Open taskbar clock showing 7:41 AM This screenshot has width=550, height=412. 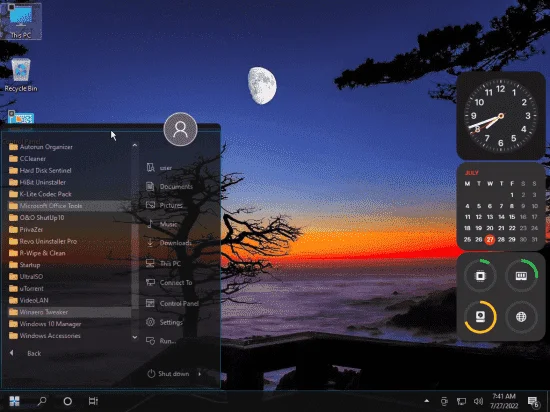point(504,401)
